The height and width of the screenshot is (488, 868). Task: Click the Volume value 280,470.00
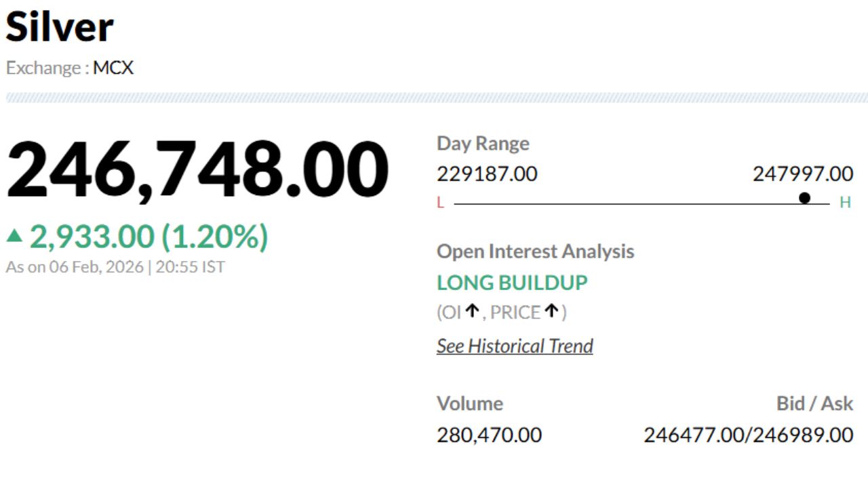pos(489,434)
